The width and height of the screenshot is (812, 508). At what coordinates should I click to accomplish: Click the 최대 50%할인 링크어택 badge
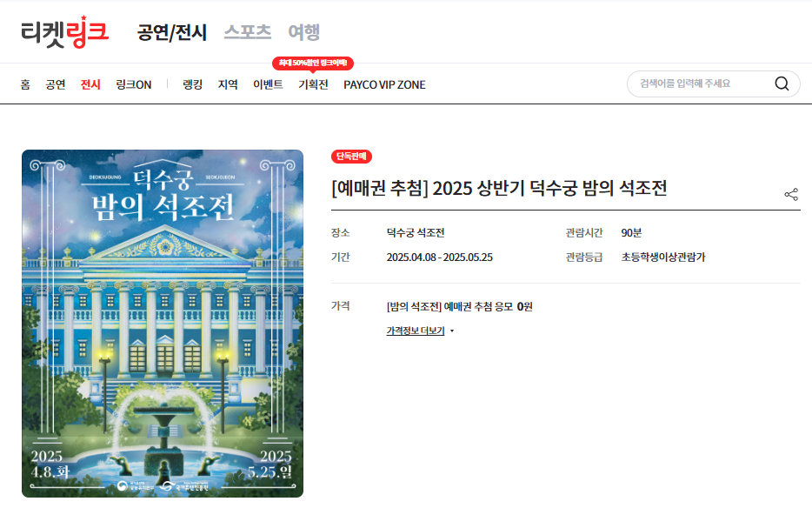pos(313,63)
